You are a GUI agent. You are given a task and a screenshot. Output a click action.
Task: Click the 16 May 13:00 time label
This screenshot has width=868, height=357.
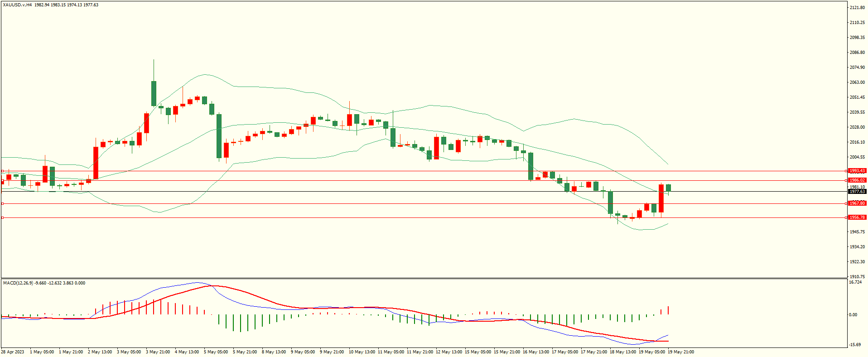pyautogui.click(x=536, y=352)
